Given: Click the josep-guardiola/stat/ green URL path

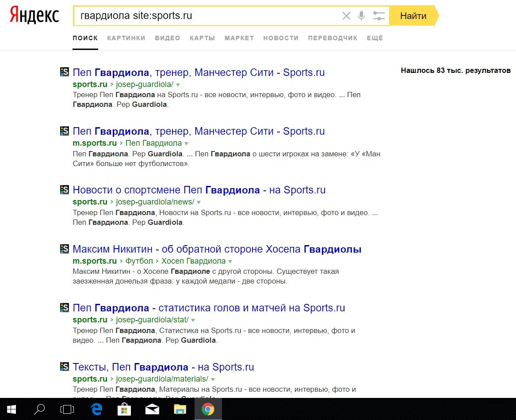Looking at the screenshot, I should 152,320.
